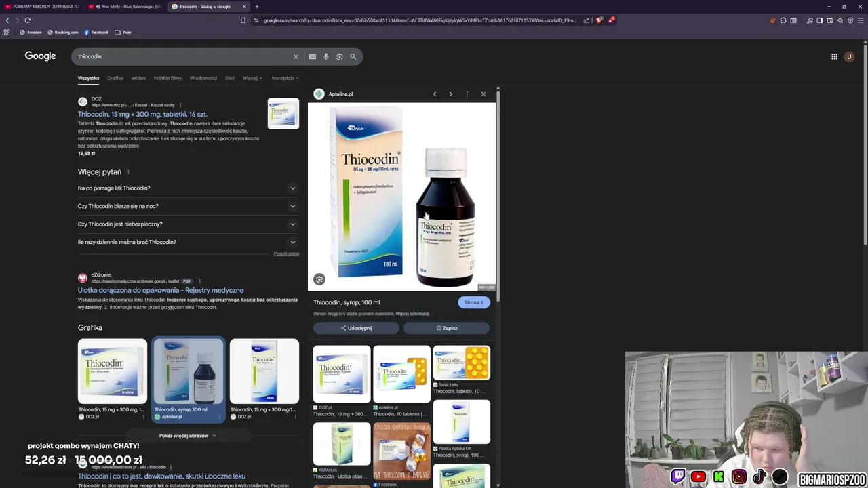
Task: Close the thiocodin Google tab
Action: pos(244,7)
